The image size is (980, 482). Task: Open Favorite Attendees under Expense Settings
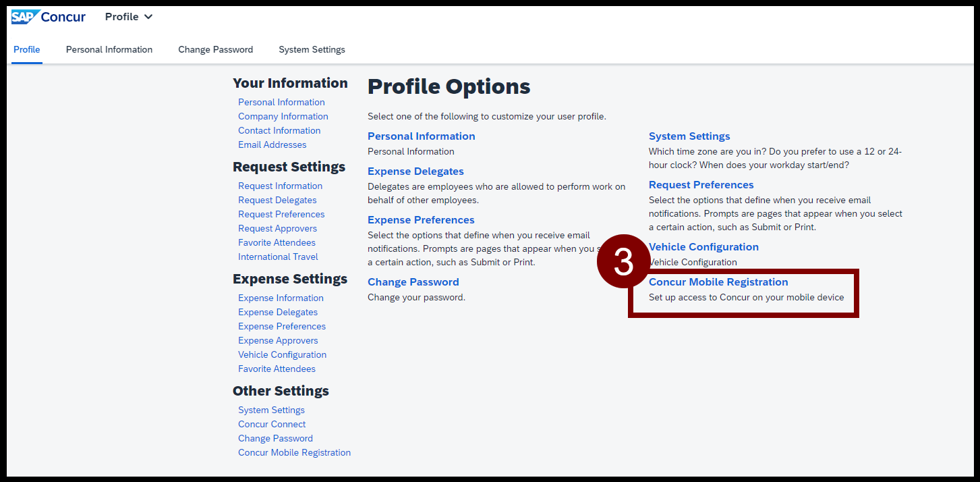[x=277, y=369]
